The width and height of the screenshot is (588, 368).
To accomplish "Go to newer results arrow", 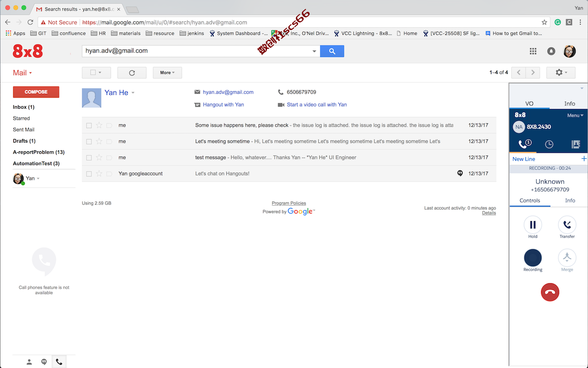I will click(519, 73).
